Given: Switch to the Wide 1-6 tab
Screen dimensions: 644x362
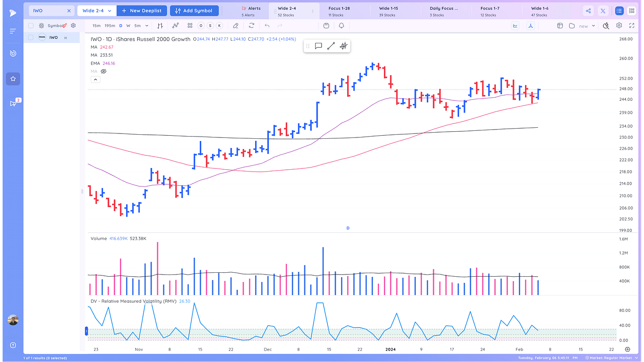Looking at the screenshot, I should point(540,11).
